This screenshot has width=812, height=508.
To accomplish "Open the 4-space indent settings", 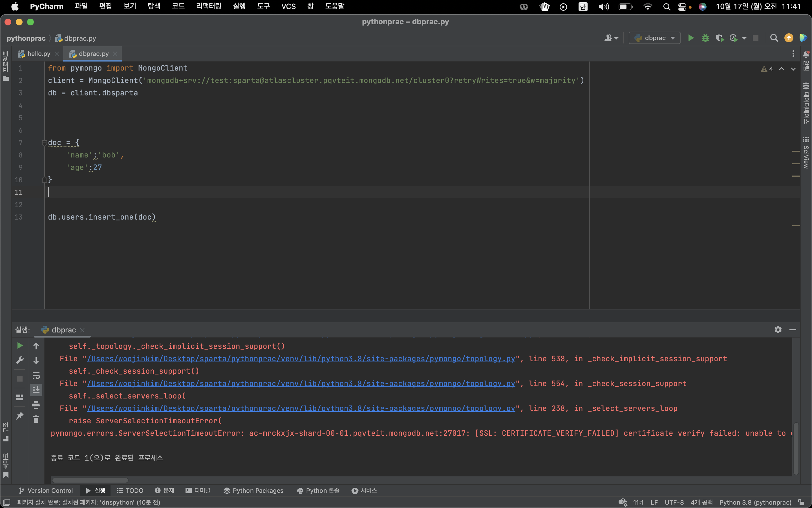I will (701, 502).
